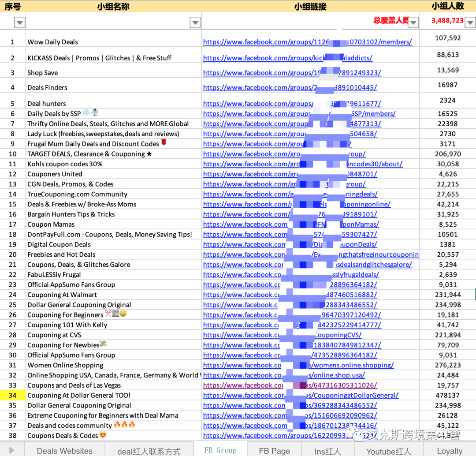This screenshot has width=476, height=456.
Task: Open the 小组人数 filter dropdown showing 3,488,723
Action: pos(471,22)
